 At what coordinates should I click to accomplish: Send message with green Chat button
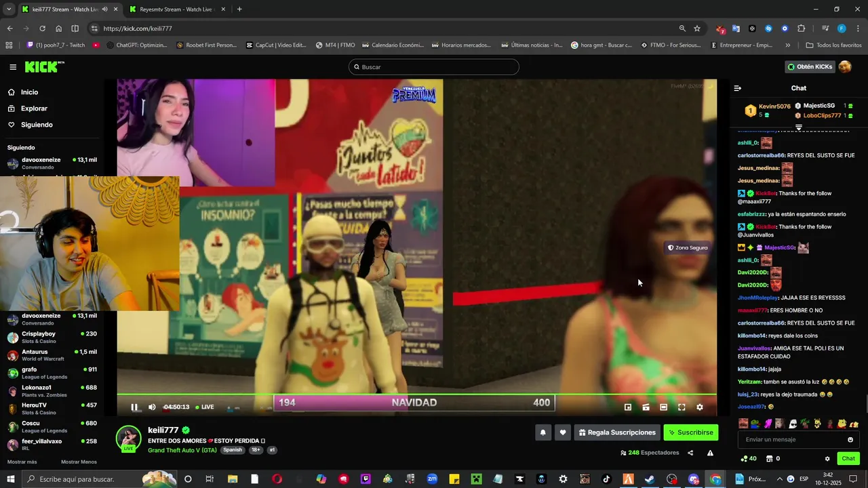click(848, 459)
